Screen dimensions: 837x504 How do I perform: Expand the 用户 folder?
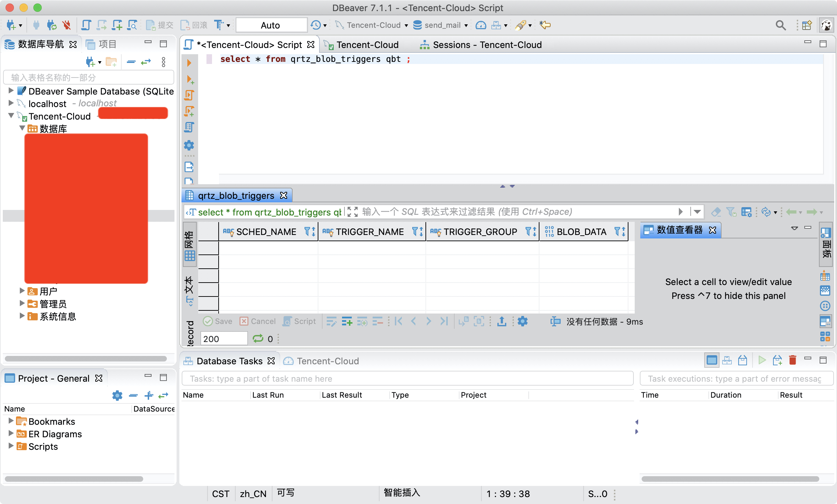pos(22,291)
